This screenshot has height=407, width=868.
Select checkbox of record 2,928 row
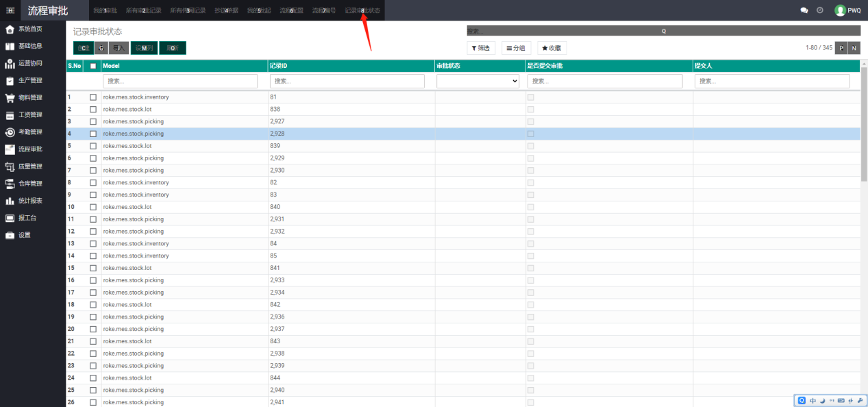[x=93, y=134]
